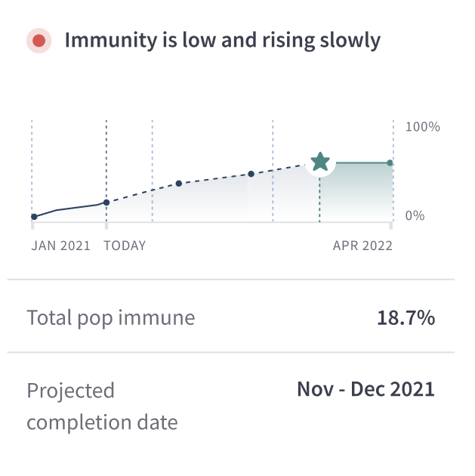Click the 0% axis label
Image resolution: width=475 pixels, height=476 pixels.
(x=415, y=216)
